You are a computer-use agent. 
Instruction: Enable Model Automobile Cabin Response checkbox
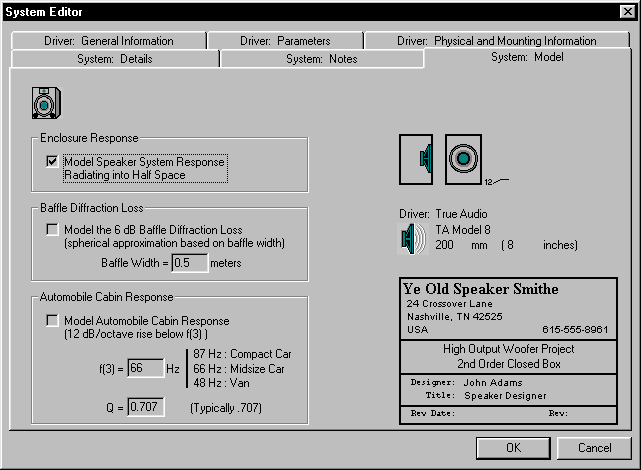click(x=52, y=320)
